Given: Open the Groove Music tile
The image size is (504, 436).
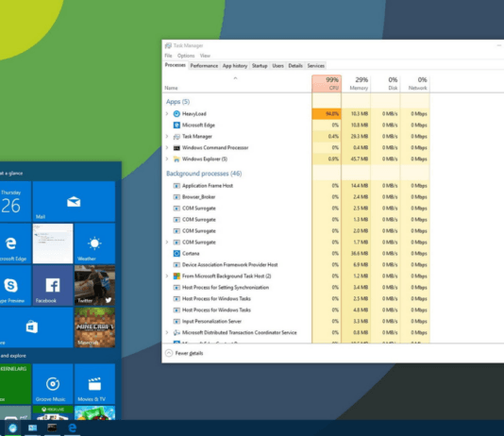Looking at the screenshot, I should point(53,384).
